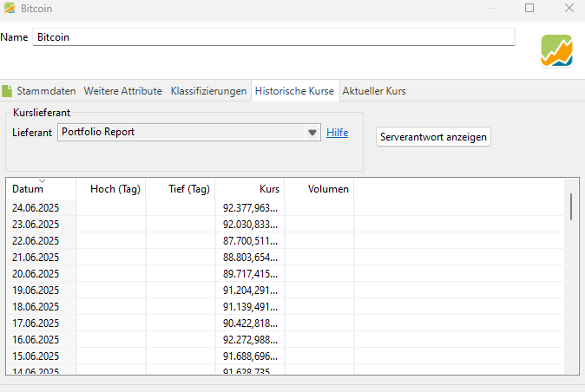Click the Hoch (Tag) column header
This screenshot has height=392, width=585.
[x=111, y=188]
